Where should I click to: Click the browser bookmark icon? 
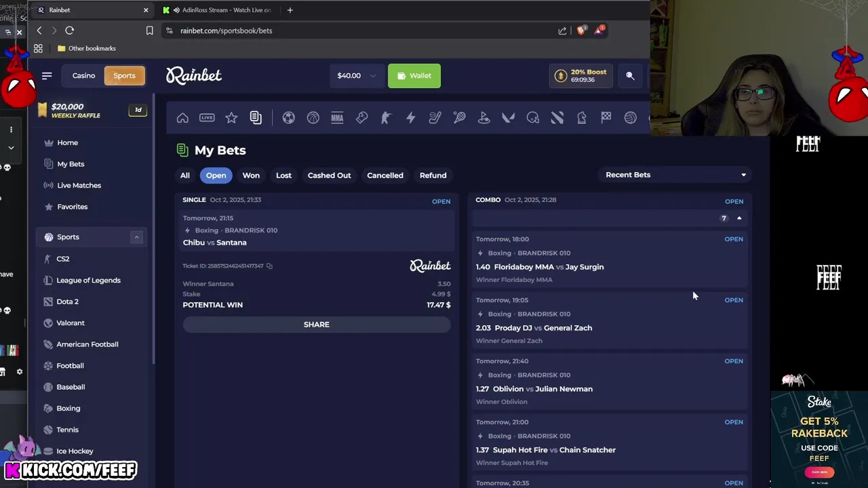[x=149, y=30]
